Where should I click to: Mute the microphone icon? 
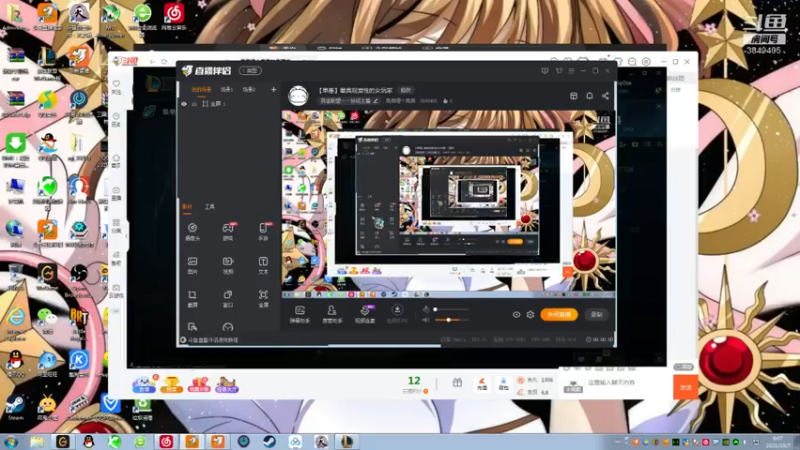point(426,309)
